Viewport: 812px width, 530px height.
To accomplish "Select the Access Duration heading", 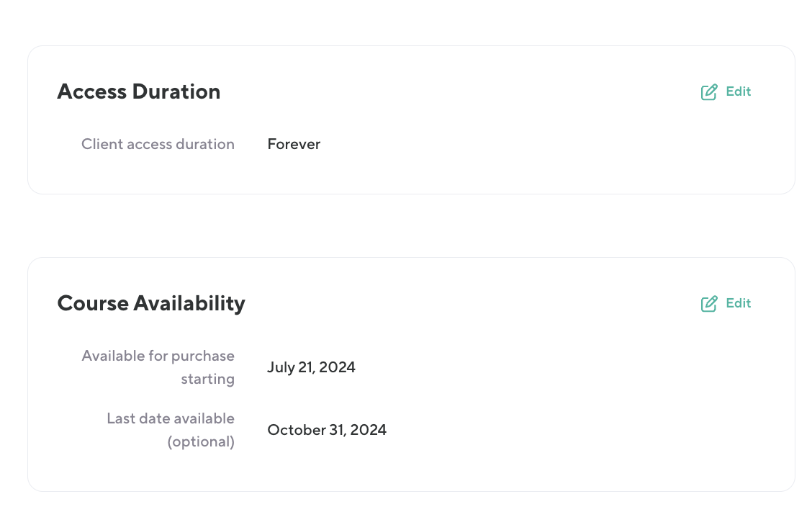I will (x=139, y=91).
